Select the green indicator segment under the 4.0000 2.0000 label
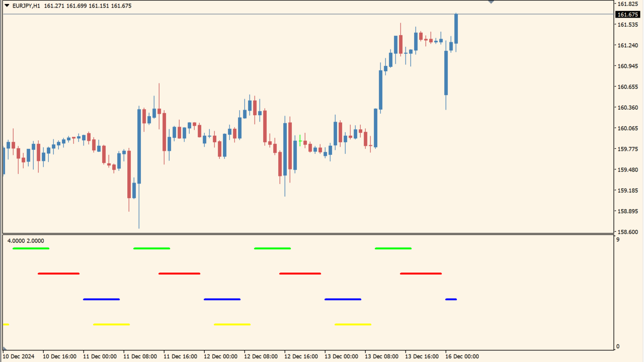644x362 pixels. [31, 248]
